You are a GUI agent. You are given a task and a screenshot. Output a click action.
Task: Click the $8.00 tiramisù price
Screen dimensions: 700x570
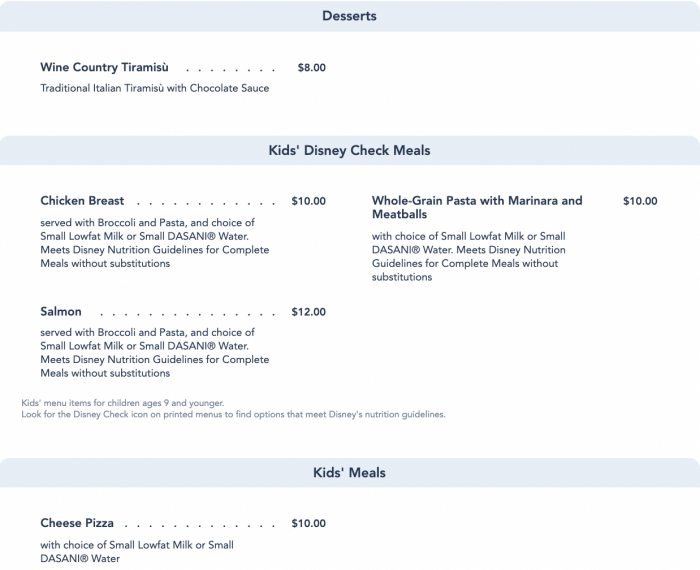point(312,68)
